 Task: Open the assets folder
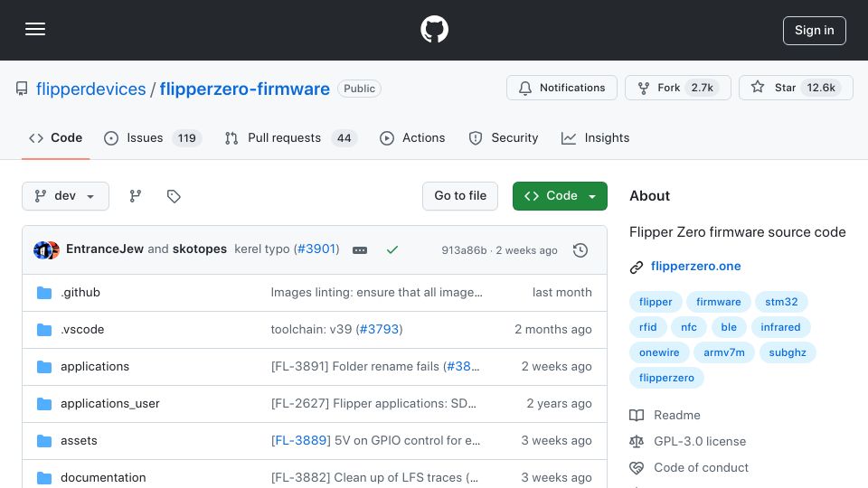79,440
